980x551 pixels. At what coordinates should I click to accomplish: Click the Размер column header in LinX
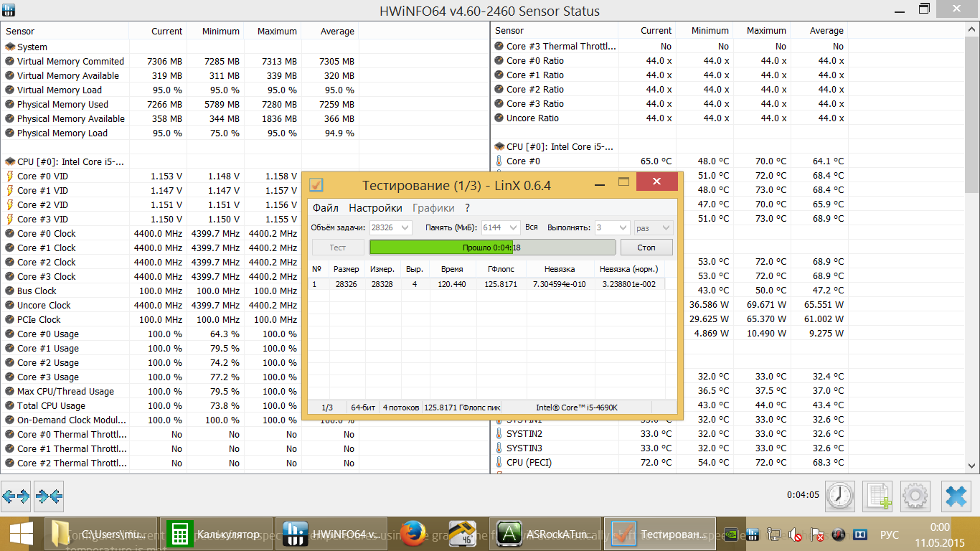click(347, 269)
